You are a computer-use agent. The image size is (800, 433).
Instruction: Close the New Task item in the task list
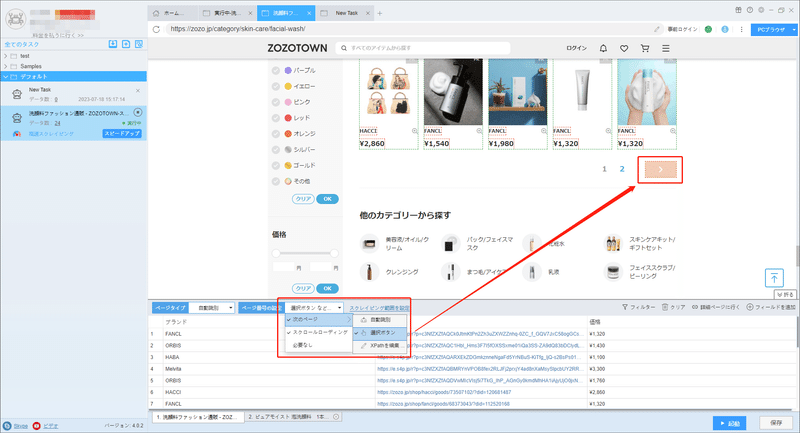(x=138, y=90)
